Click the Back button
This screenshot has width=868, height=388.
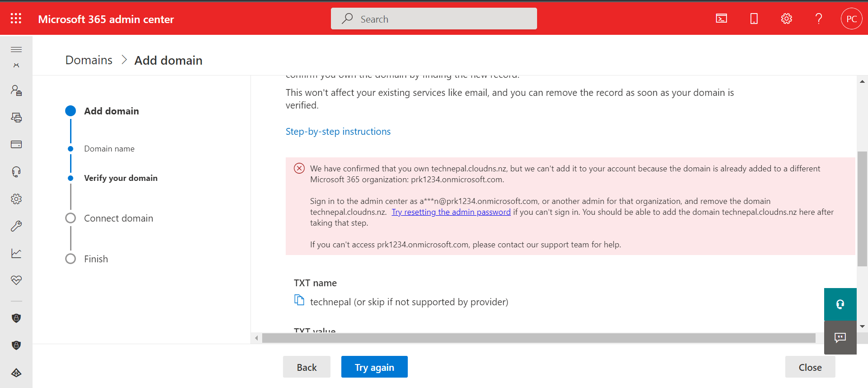tap(307, 367)
